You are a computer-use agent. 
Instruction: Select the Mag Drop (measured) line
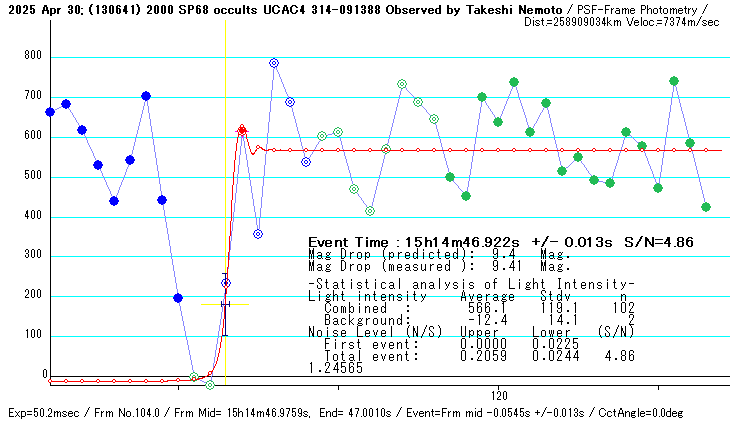click(439, 267)
